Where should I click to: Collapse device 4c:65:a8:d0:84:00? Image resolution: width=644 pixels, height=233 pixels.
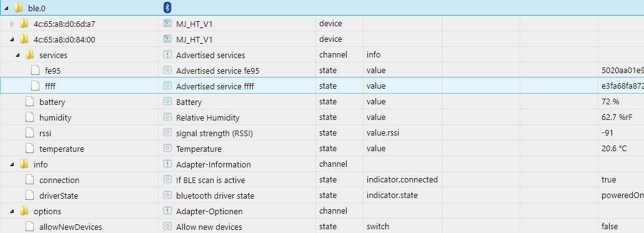click(12, 39)
